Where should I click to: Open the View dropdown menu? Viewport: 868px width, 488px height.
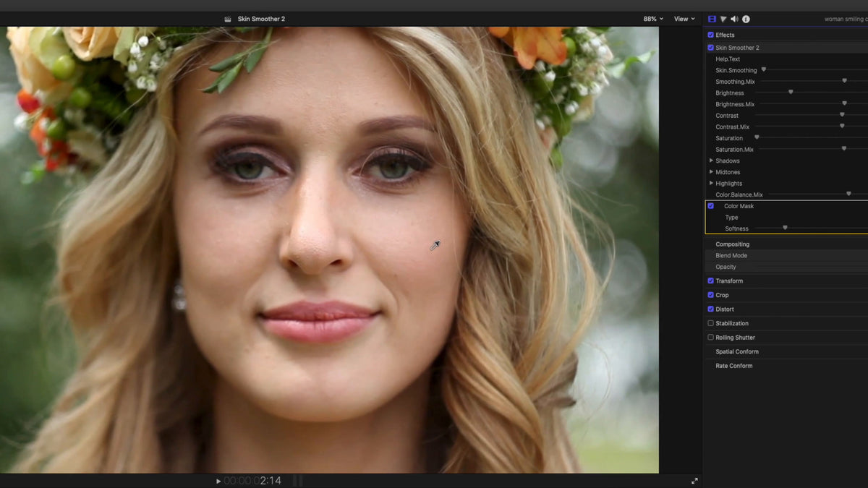click(684, 19)
